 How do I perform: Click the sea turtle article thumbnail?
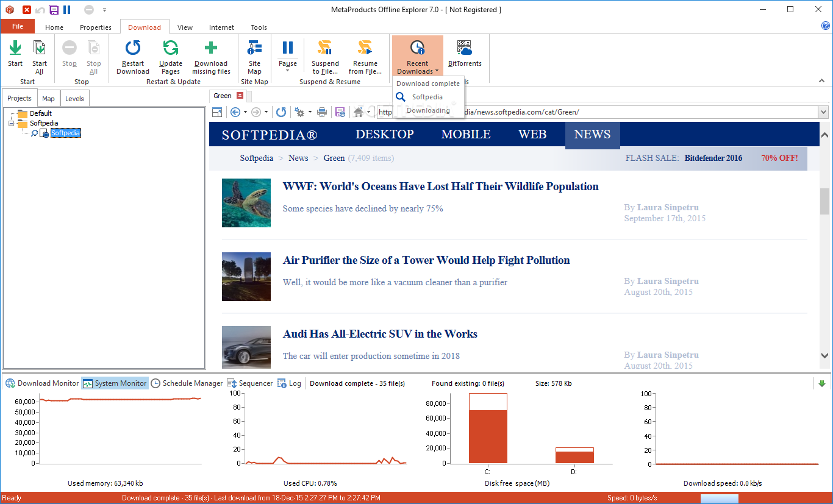pos(246,203)
